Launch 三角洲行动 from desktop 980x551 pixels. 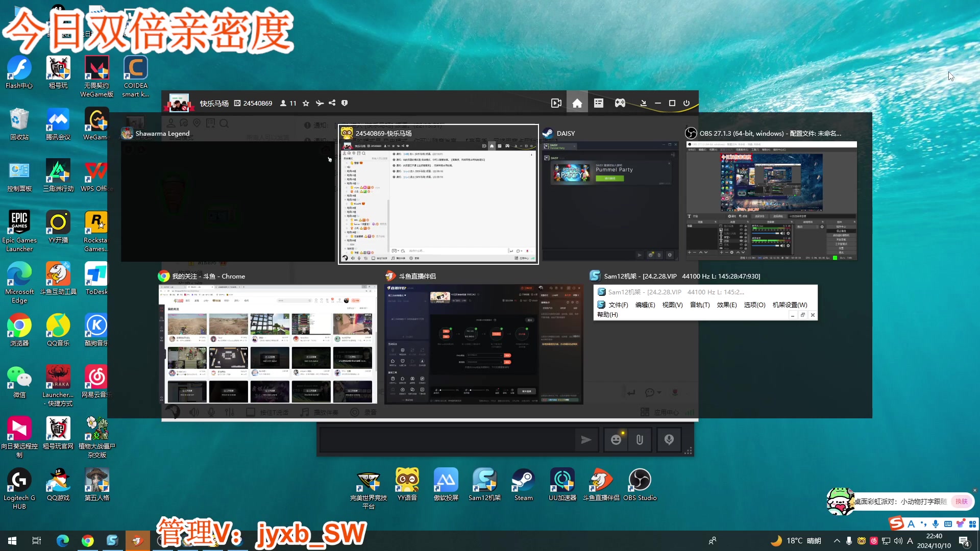pyautogui.click(x=58, y=175)
